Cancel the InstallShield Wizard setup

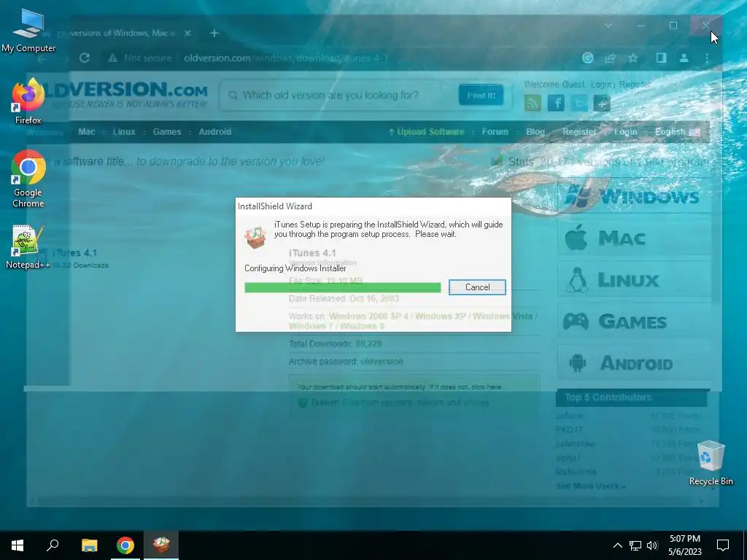pos(477,287)
